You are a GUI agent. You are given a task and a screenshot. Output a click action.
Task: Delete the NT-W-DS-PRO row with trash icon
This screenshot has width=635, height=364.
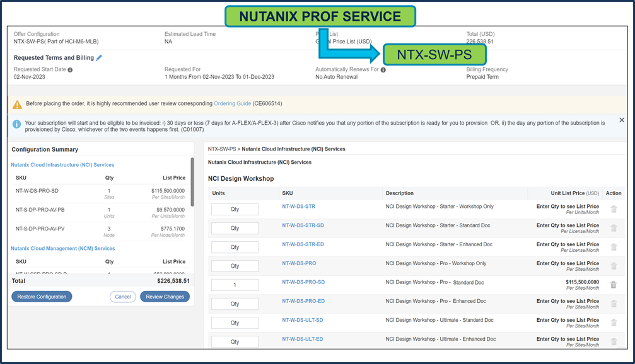(x=614, y=266)
